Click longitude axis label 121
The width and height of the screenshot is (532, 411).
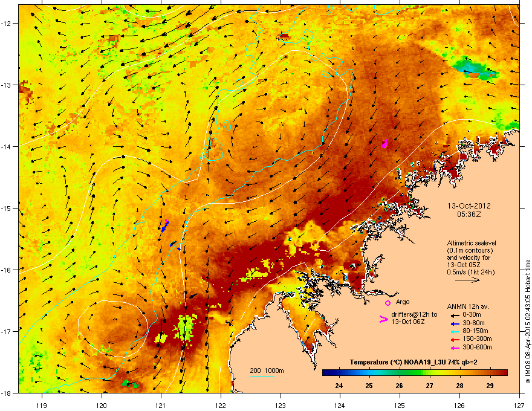click(161, 405)
